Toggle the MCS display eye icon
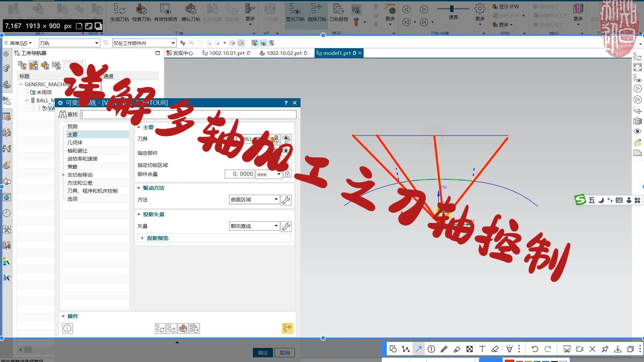644x362 pixels. 255,43
